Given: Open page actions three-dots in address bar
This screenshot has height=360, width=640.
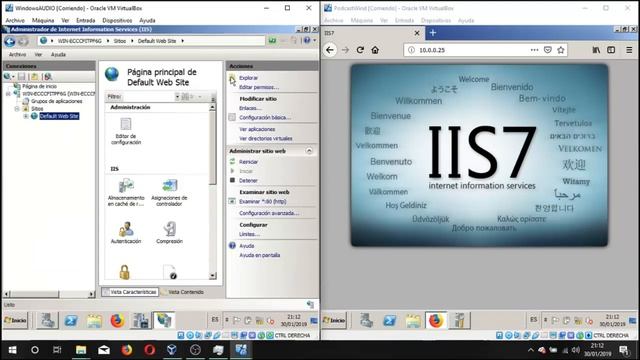Looking at the screenshot, I should [x=534, y=50].
